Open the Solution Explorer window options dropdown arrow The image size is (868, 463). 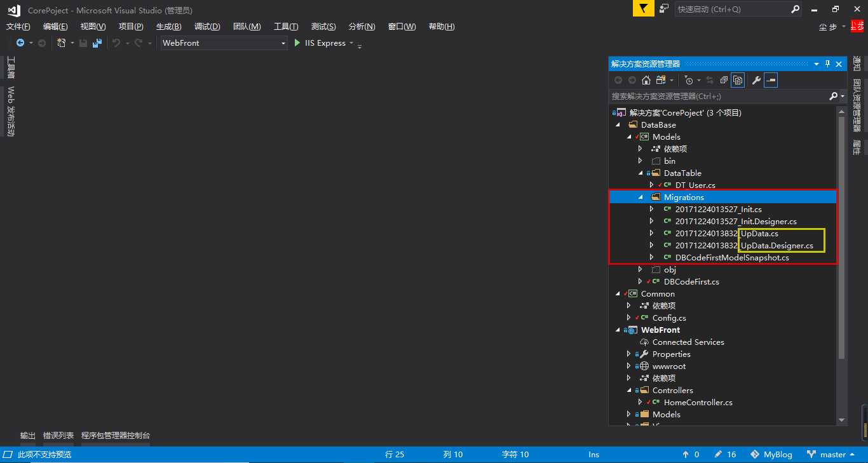tap(817, 64)
